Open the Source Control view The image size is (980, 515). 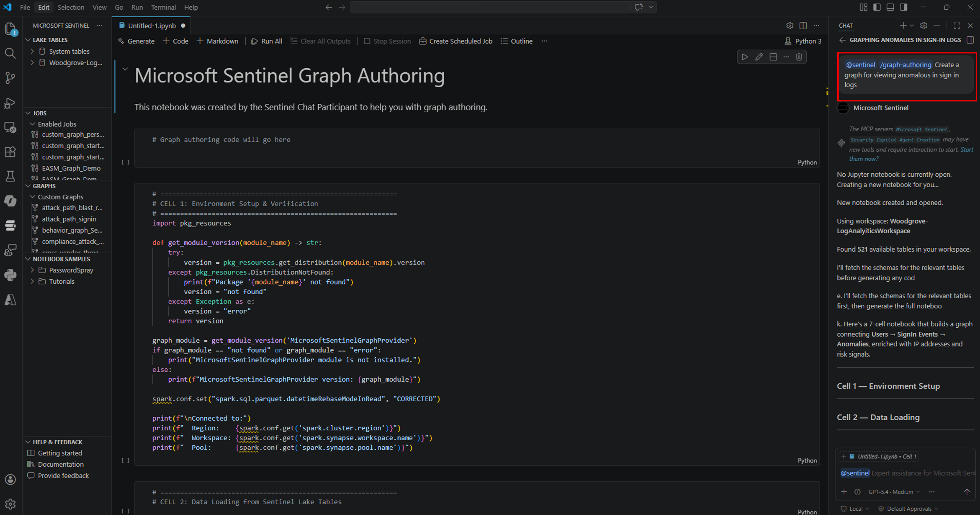[10, 78]
